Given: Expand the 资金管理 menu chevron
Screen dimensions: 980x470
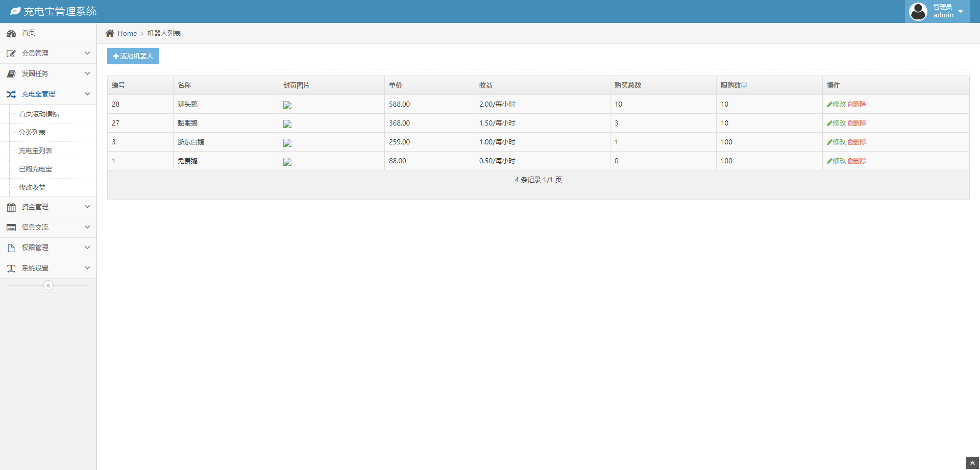Looking at the screenshot, I should click(87, 207).
